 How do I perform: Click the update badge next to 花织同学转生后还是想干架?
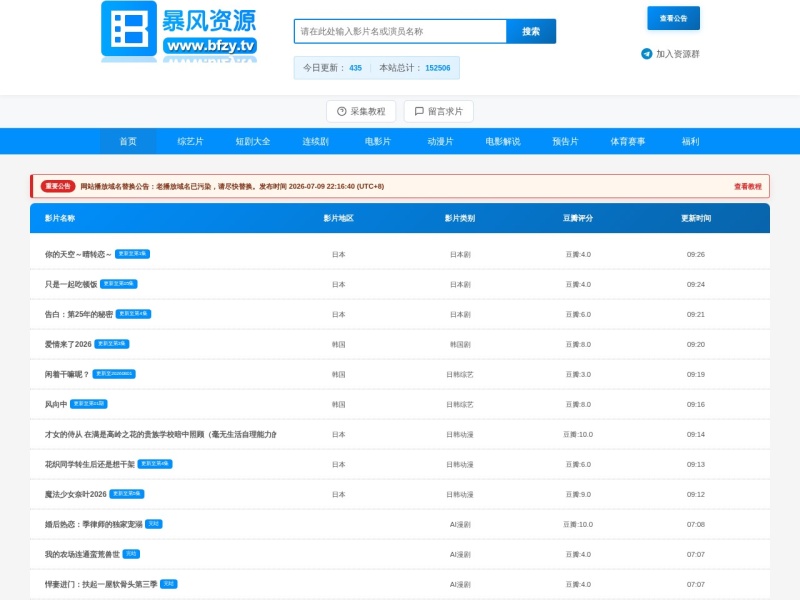tap(155, 464)
